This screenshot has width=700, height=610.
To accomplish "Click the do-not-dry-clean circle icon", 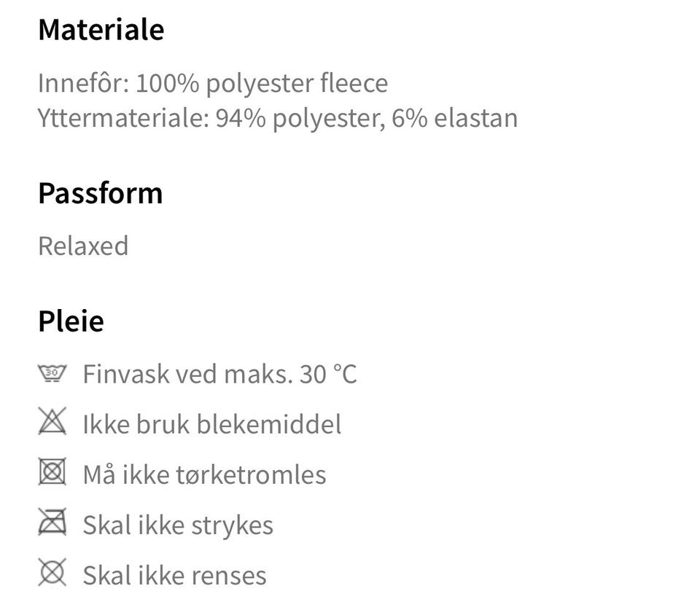I will (52, 574).
